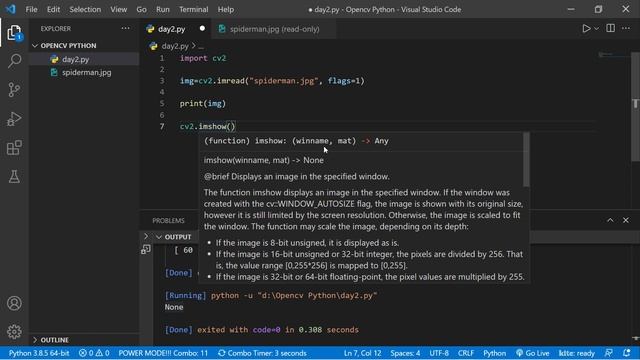Open the Source Control view

[14, 89]
